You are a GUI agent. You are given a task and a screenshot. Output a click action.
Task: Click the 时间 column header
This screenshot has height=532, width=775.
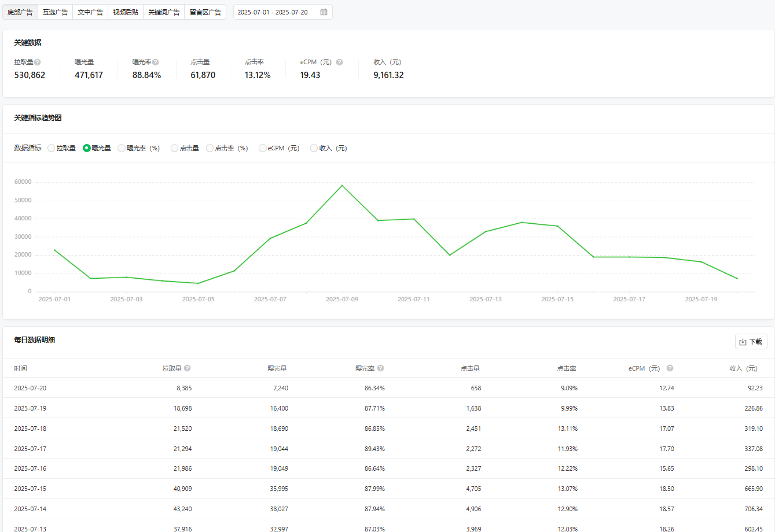(21, 368)
